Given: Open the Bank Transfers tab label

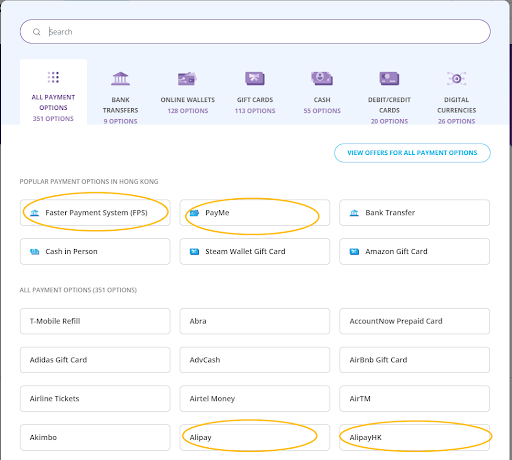Looking at the screenshot, I should [x=120, y=105].
